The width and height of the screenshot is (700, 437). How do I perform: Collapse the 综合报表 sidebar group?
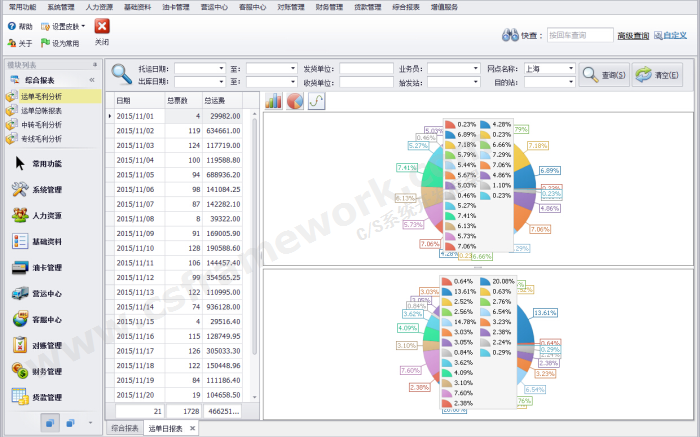[93, 79]
